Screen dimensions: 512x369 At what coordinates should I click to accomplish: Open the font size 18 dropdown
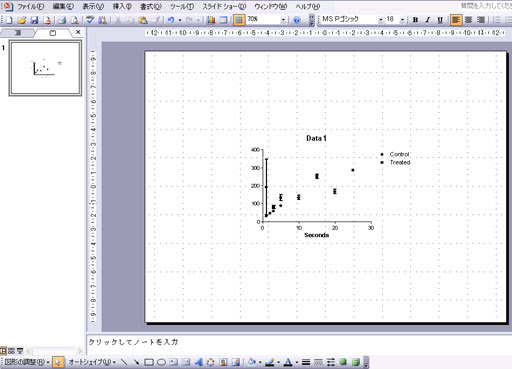click(403, 20)
